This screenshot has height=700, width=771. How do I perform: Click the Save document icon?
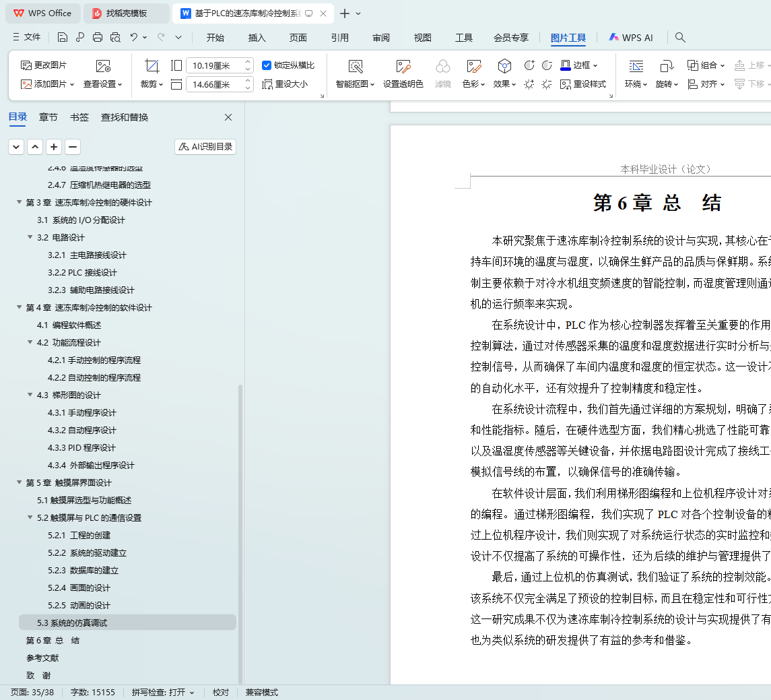coord(63,37)
